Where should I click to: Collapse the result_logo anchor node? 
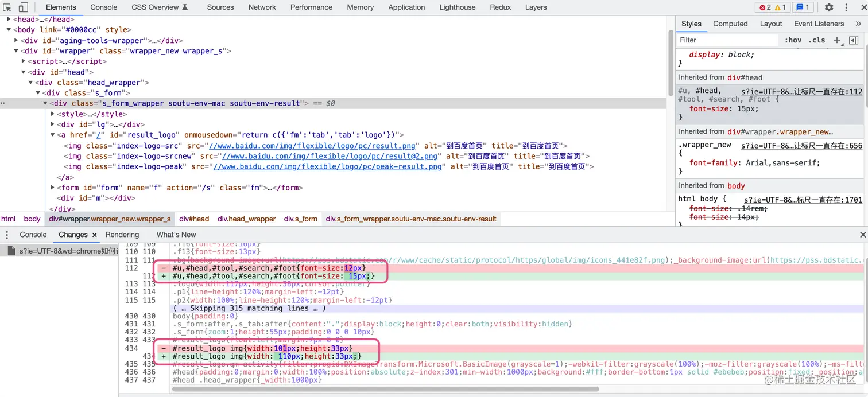click(x=53, y=135)
